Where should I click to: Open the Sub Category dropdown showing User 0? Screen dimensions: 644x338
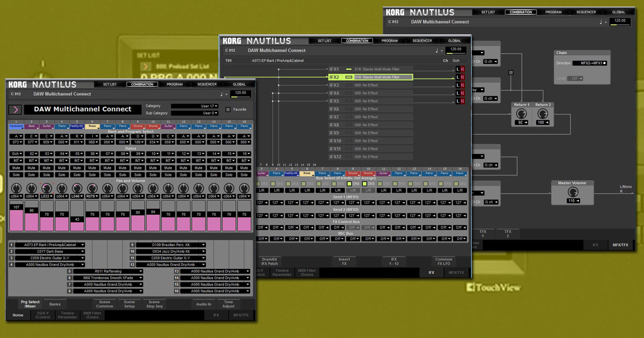[x=195, y=113]
